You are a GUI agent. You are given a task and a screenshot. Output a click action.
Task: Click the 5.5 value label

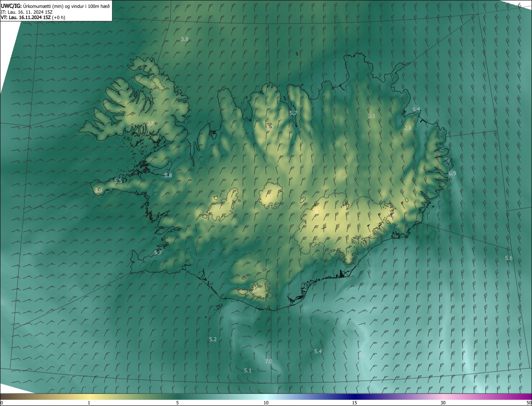(118, 181)
